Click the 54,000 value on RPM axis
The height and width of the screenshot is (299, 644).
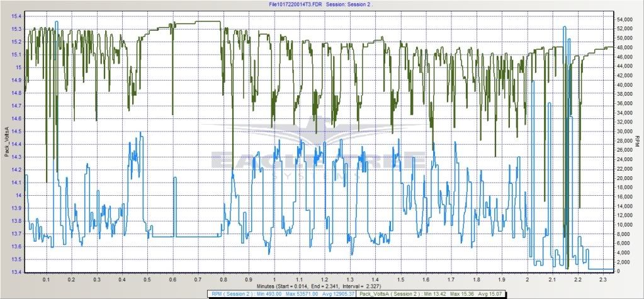[x=624, y=20]
